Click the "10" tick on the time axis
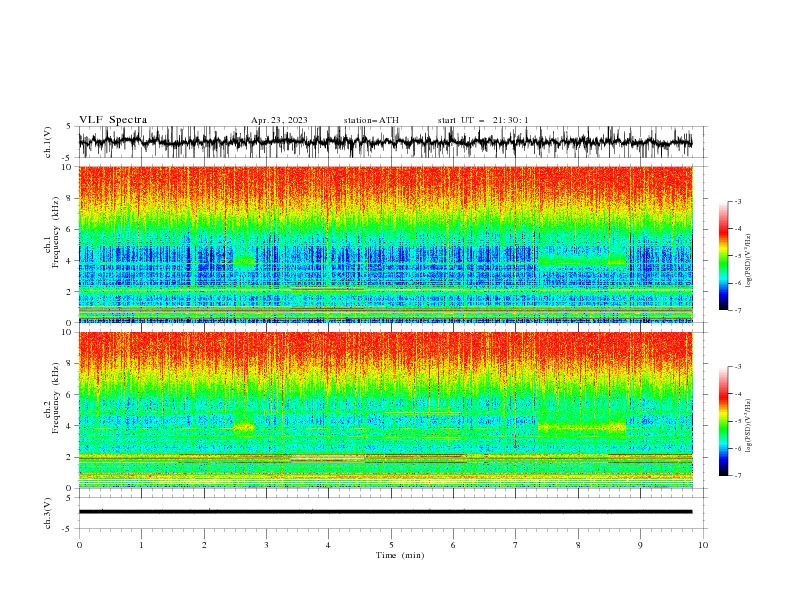The width and height of the screenshot is (792, 612). pos(703,545)
